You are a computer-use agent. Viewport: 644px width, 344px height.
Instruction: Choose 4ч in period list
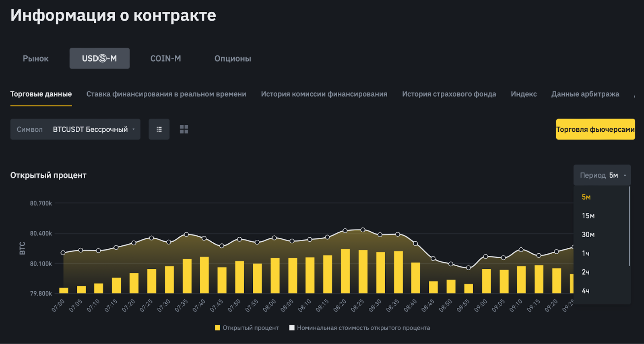(x=586, y=291)
